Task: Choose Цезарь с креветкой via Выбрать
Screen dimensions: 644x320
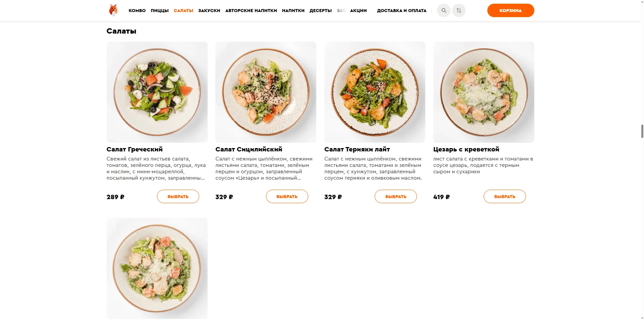Action: tap(505, 196)
